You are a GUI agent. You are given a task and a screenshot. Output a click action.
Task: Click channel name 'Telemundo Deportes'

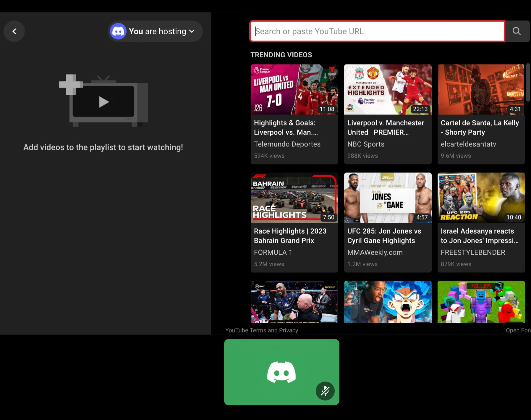[x=287, y=144]
